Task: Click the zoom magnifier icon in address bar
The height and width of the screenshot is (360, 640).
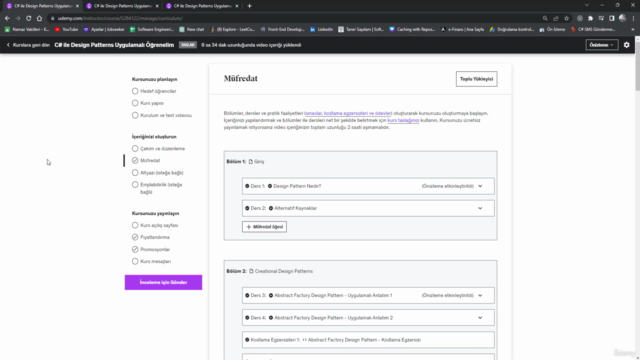Action: coord(545,18)
